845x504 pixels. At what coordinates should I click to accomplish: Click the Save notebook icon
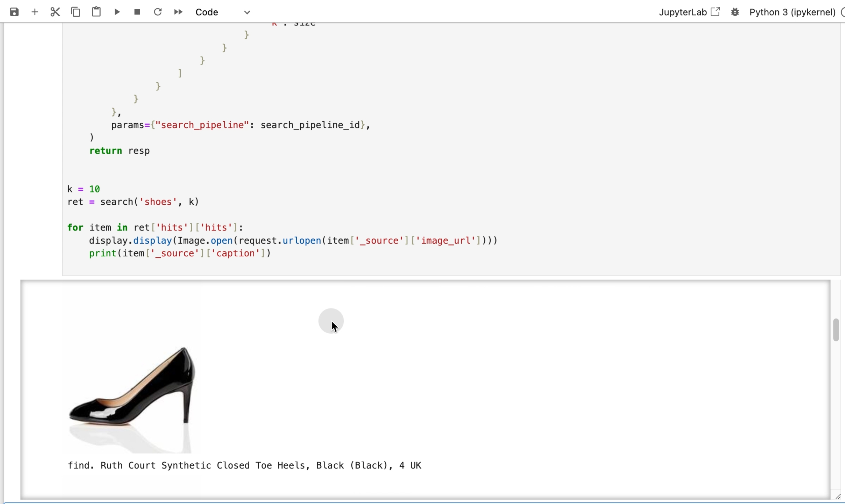(x=14, y=12)
